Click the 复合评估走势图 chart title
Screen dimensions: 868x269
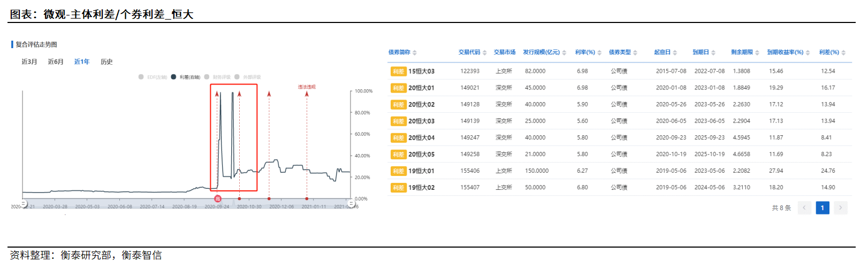(36, 44)
